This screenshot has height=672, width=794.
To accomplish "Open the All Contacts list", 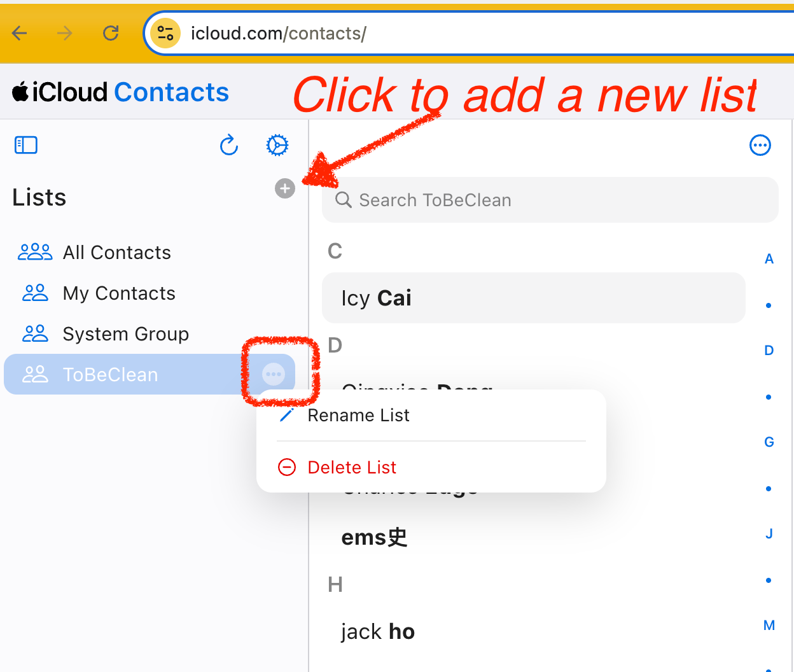I will tap(150, 253).
